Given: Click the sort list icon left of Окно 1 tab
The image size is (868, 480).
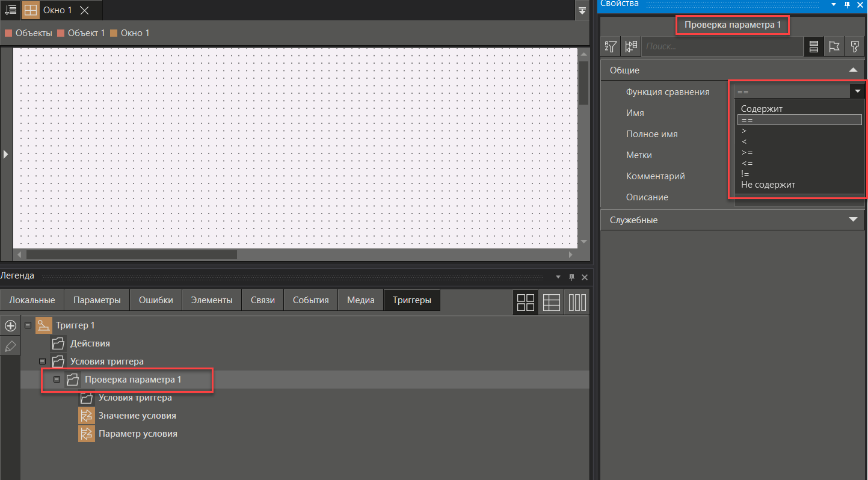Looking at the screenshot, I should (x=10, y=10).
